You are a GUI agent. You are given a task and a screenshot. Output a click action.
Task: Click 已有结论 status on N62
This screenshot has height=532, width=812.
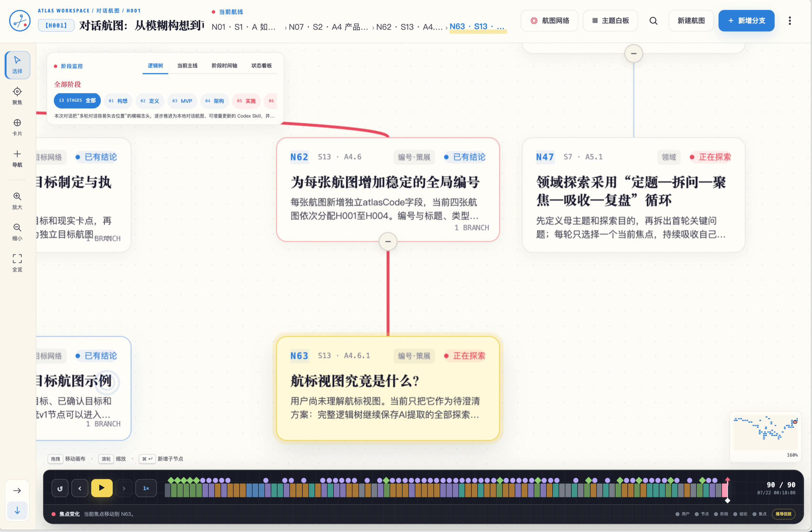[x=465, y=157]
